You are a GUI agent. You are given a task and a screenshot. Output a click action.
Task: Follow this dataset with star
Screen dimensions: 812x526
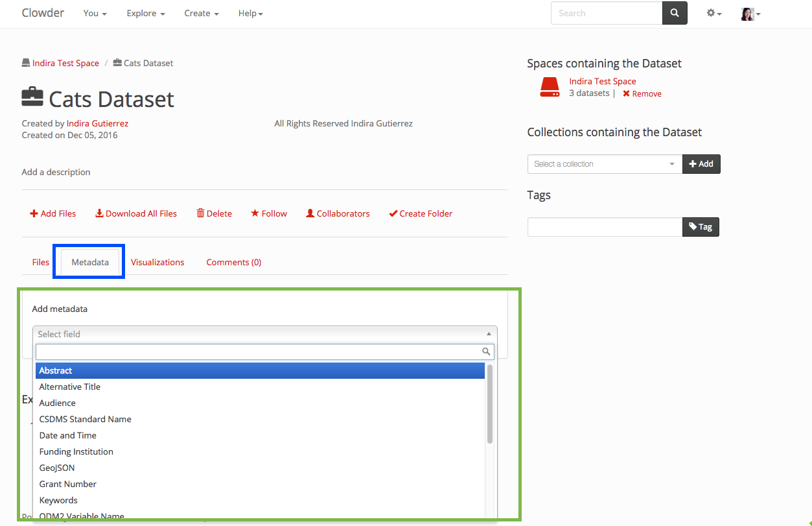pyautogui.click(x=269, y=213)
